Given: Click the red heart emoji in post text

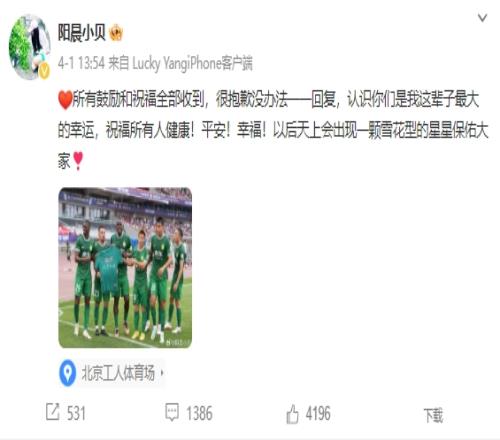Looking at the screenshot, I should click(65, 100).
